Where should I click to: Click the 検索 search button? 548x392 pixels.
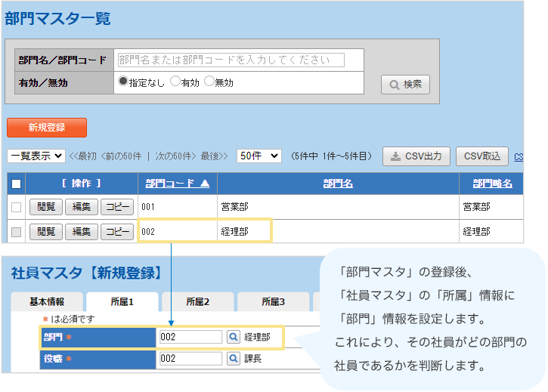pyautogui.click(x=405, y=85)
